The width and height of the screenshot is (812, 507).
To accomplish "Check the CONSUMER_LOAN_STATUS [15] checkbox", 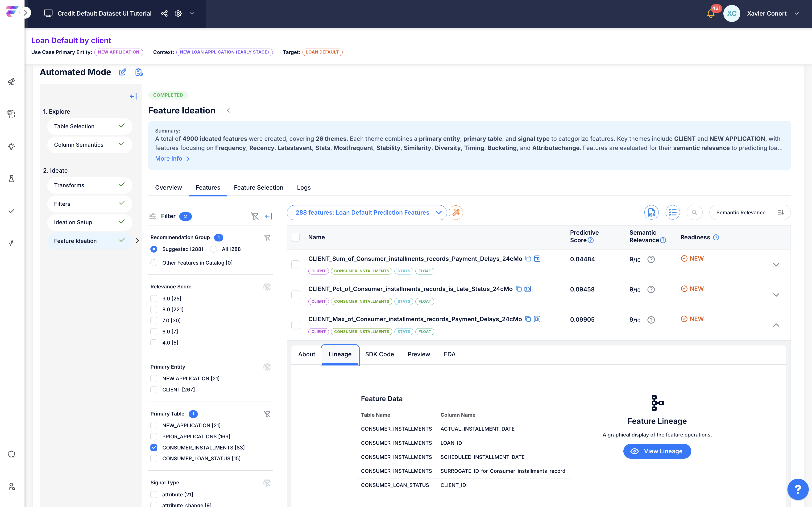I will pyautogui.click(x=154, y=458).
